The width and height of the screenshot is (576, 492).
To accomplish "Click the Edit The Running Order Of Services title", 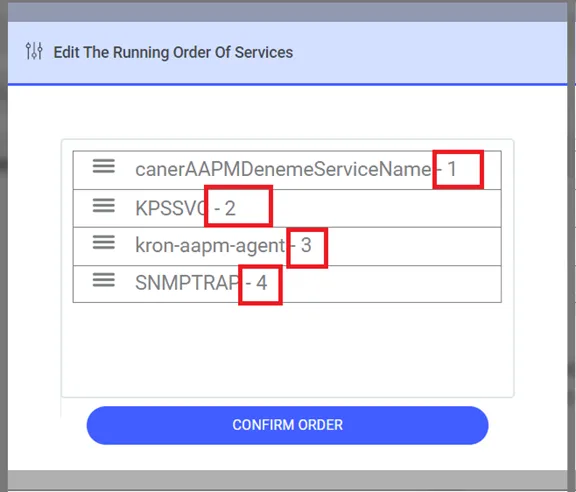I will [173, 52].
